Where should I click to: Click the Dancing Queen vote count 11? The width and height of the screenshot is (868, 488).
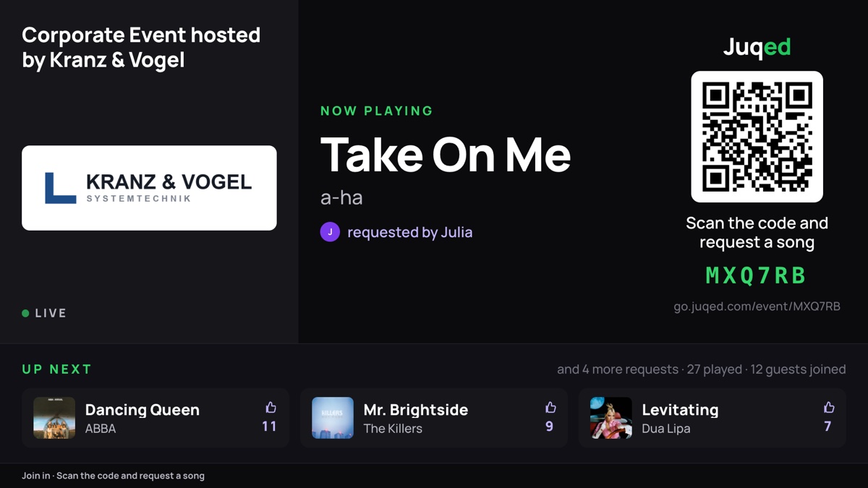(270, 427)
